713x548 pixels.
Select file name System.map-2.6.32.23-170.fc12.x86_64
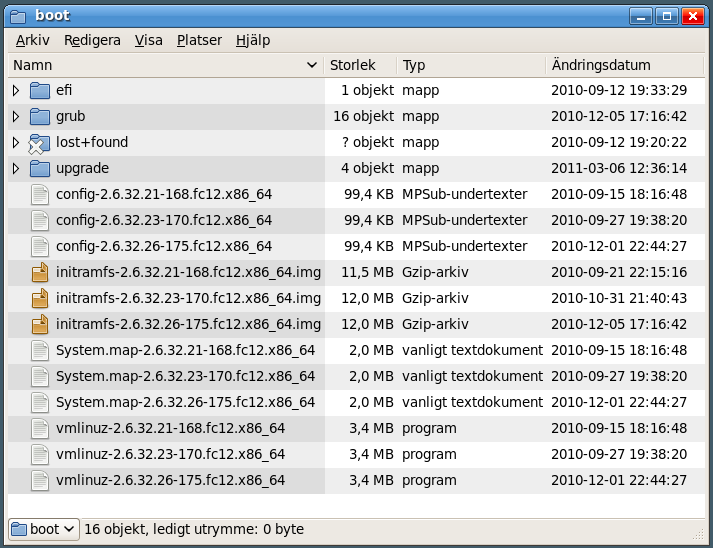tap(186, 377)
